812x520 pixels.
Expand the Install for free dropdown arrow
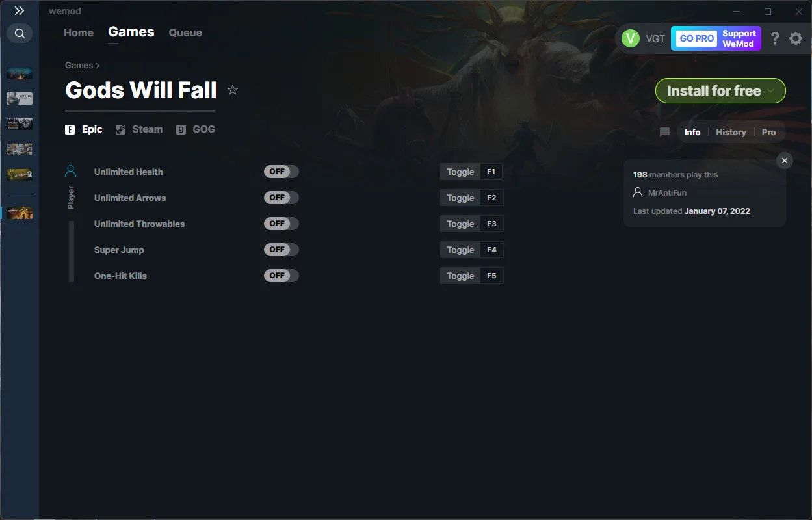coord(771,91)
